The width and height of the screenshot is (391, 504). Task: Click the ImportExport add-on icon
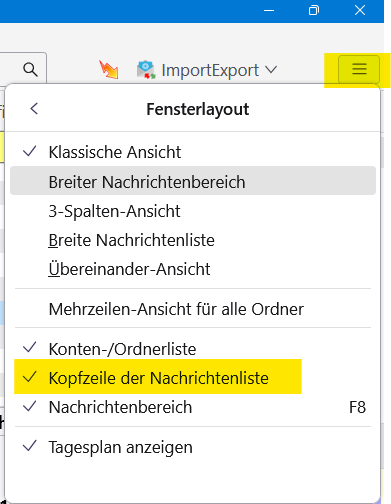(x=146, y=70)
